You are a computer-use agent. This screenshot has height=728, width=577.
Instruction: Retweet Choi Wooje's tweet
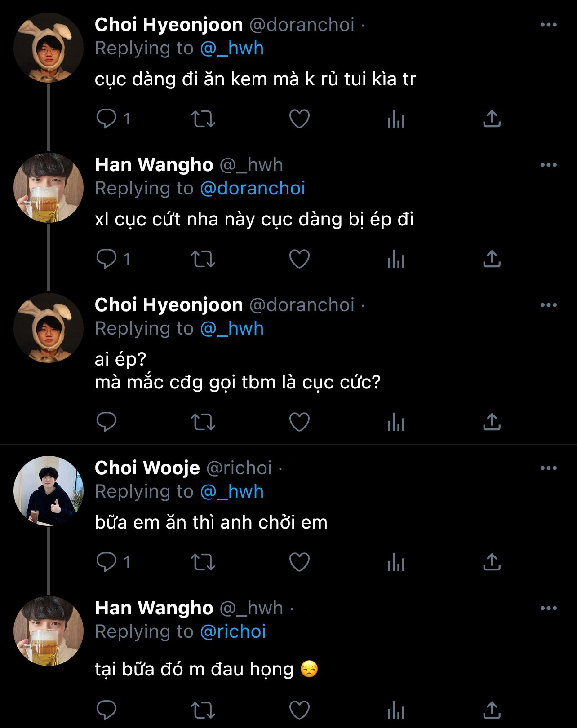(x=203, y=562)
